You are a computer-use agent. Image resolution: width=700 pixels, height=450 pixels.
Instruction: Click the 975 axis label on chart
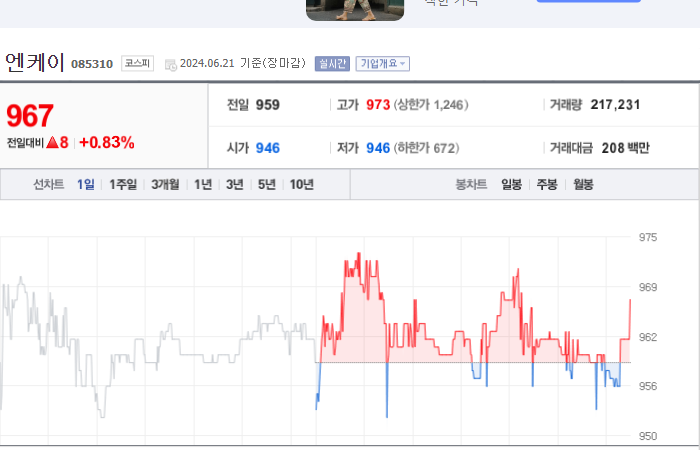[x=648, y=238]
